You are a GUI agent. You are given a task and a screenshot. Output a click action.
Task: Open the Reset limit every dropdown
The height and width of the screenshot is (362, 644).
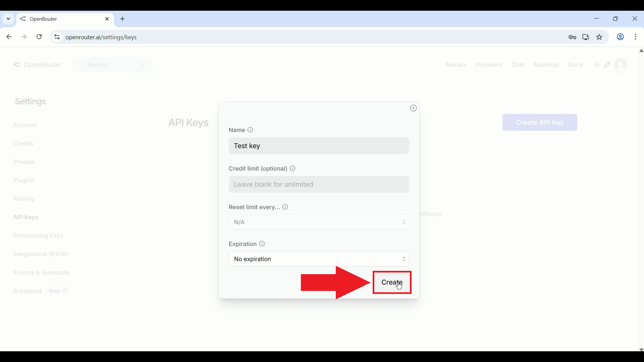319,222
